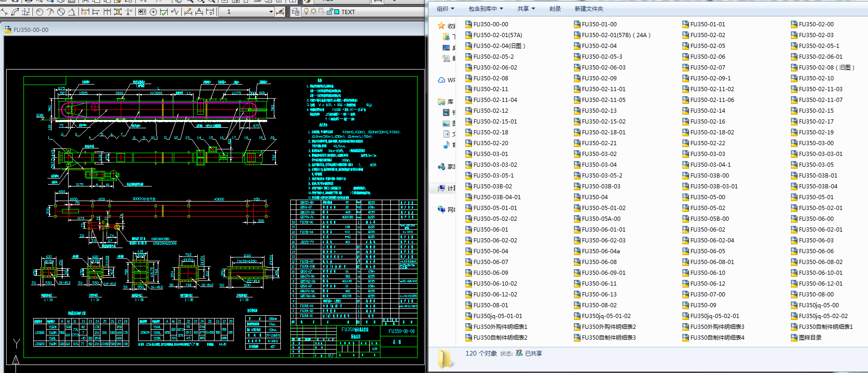Click the 刻录 toolbar item
The image size is (868, 373).
pos(555,9)
